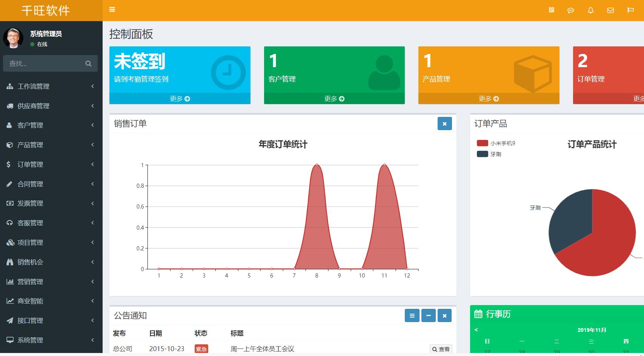
Task: Collapse the 公告通知 panel with minus button
Action: coord(429,316)
